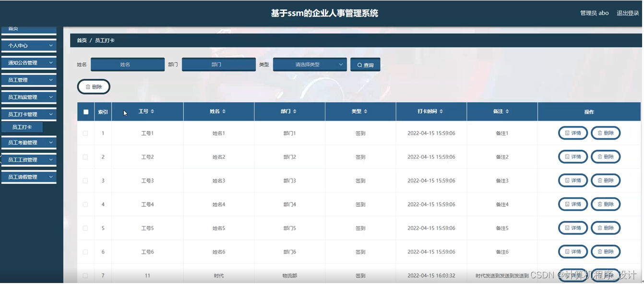
Task: Delete row 工号4 with 删除 button
Action: click(x=606, y=204)
